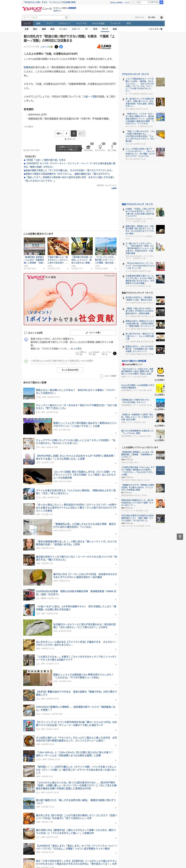Expand first comment with もっと見る
The width and height of the screenshot is (186, 868).
[x=76, y=349]
